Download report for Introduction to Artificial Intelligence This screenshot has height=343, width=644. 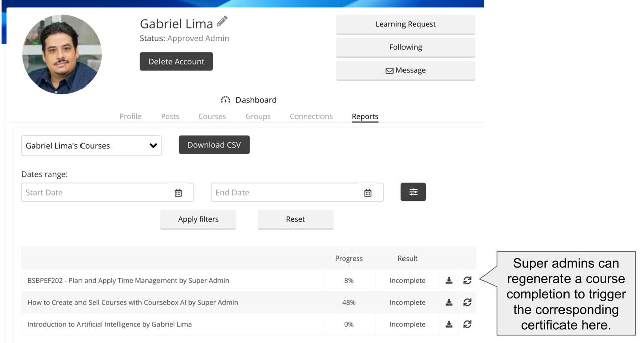pos(449,325)
